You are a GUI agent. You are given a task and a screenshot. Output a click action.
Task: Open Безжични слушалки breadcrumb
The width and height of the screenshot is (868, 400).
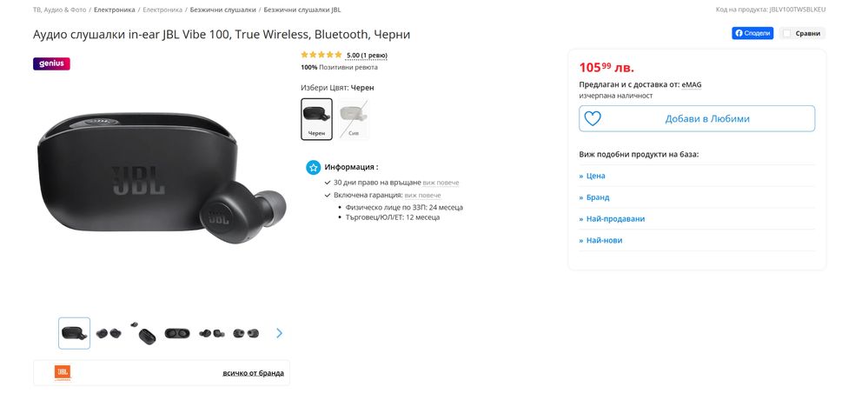pos(223,10)
